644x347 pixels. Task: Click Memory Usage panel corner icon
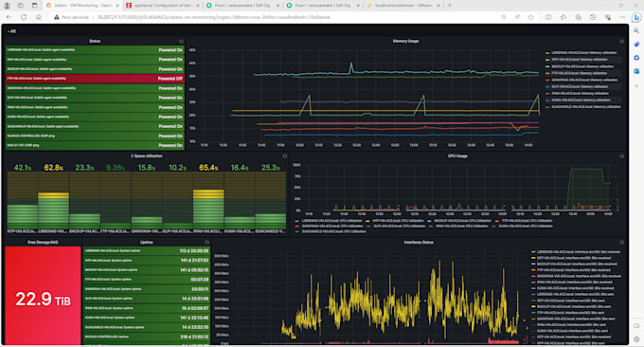coord(621,42)
